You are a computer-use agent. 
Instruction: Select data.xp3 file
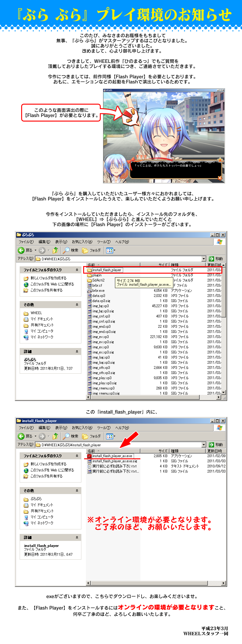[x=96, y=296]
